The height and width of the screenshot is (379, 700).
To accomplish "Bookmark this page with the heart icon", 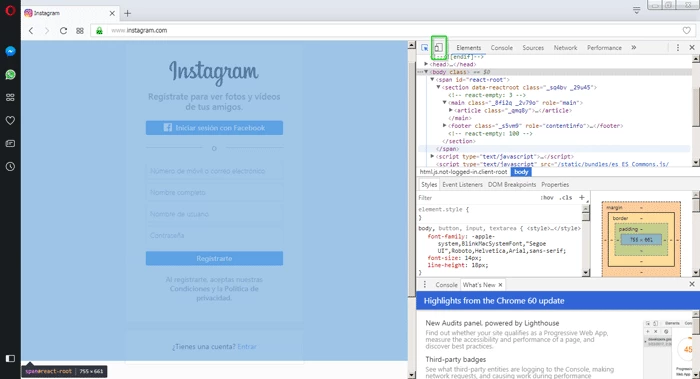I will 687,30.
